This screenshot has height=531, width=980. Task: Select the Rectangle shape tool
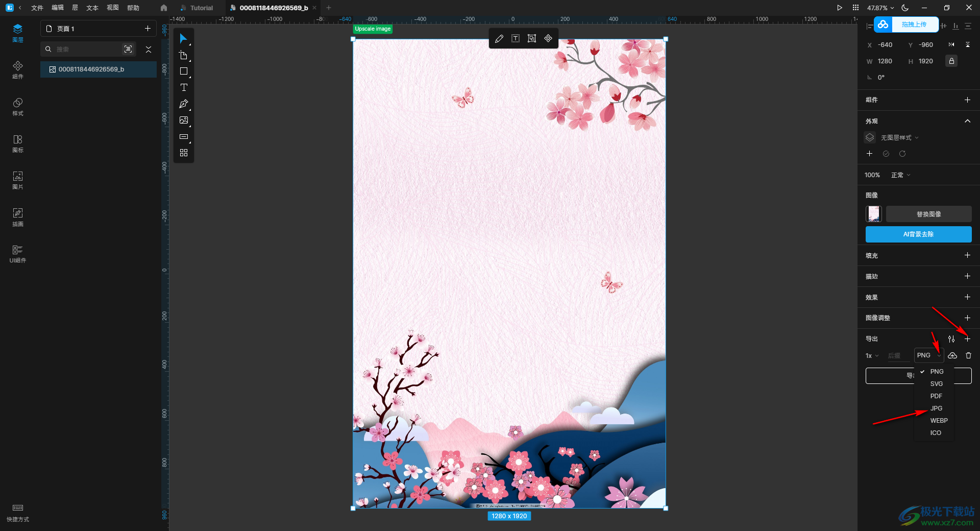[x=184, y=71]
